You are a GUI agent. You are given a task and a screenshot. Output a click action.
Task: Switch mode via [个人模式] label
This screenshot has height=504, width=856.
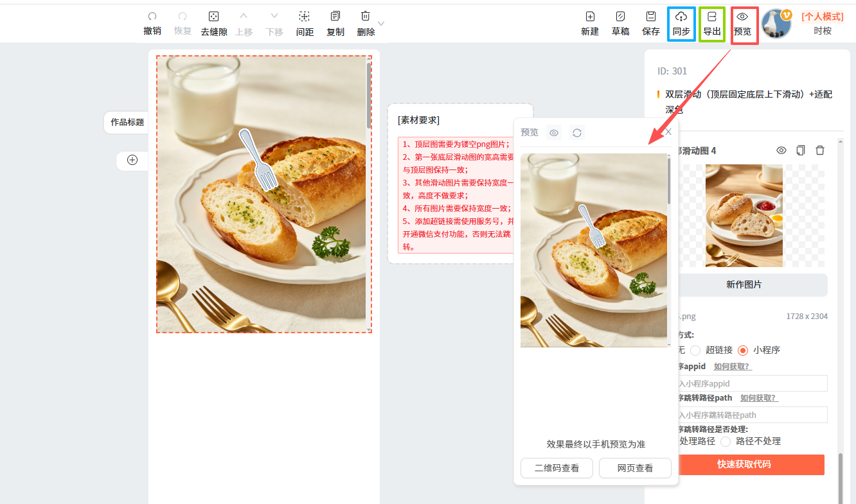pos(823,17)
